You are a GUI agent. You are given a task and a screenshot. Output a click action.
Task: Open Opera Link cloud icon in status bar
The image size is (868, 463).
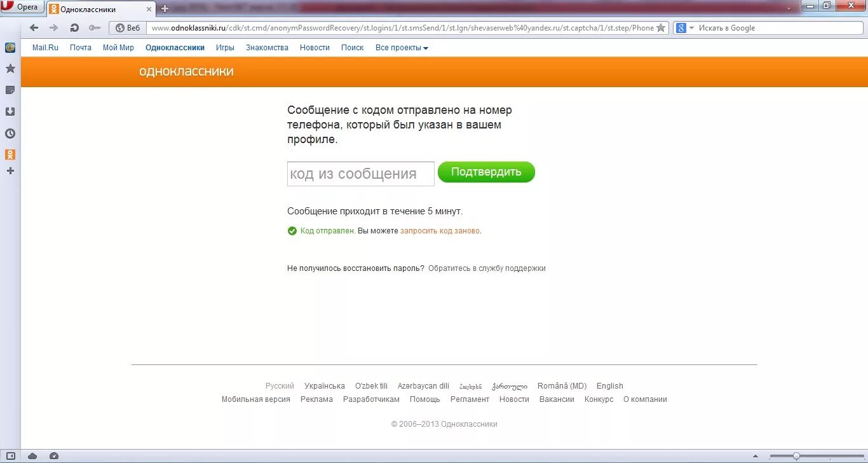tap(32, 456)
